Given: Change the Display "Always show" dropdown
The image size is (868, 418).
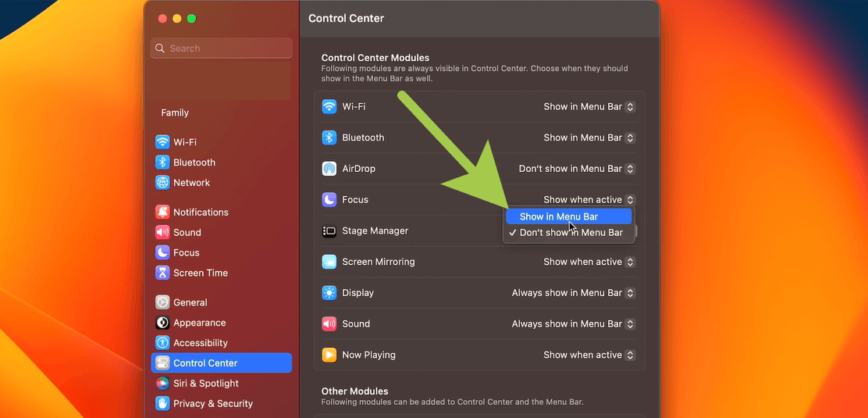Looking at the screenshot, I should click(574, 293).
